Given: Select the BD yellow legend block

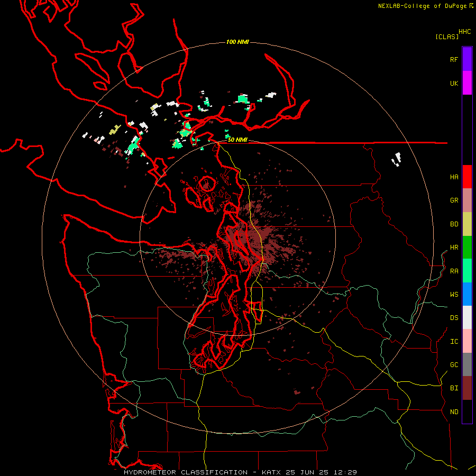Looking at the screenshot, I should tap(467, 224).
